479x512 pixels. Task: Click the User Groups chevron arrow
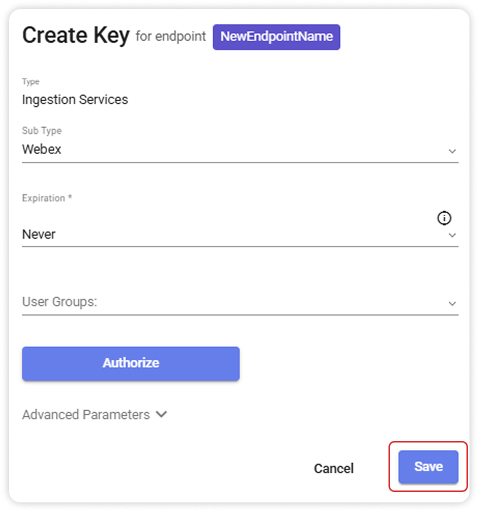tap(452, 304)
